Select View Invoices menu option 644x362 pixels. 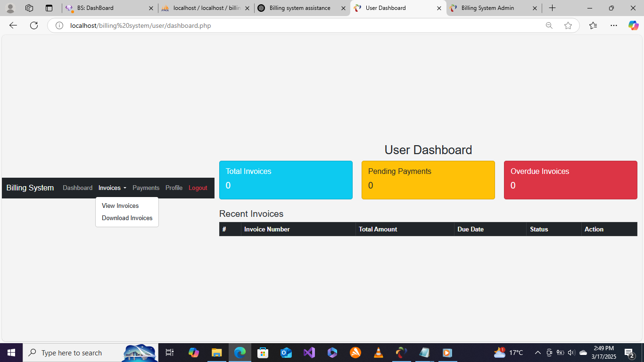pyautogui.click(x=120, y=206)
